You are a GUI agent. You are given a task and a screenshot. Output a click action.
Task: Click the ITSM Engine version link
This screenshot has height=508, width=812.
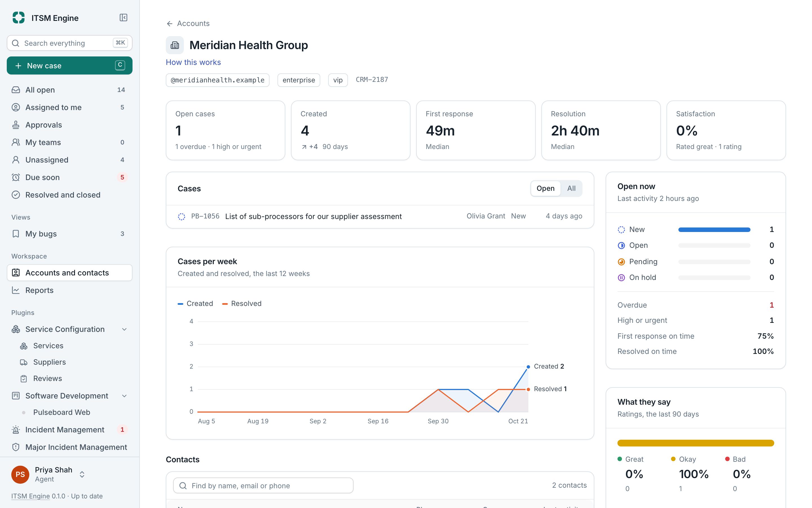pyautogui.click(x=30, y=496)
